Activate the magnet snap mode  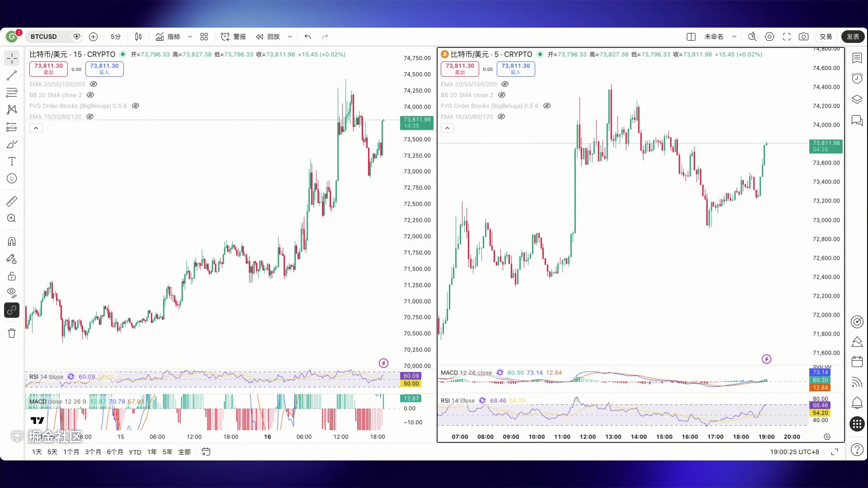12,241
